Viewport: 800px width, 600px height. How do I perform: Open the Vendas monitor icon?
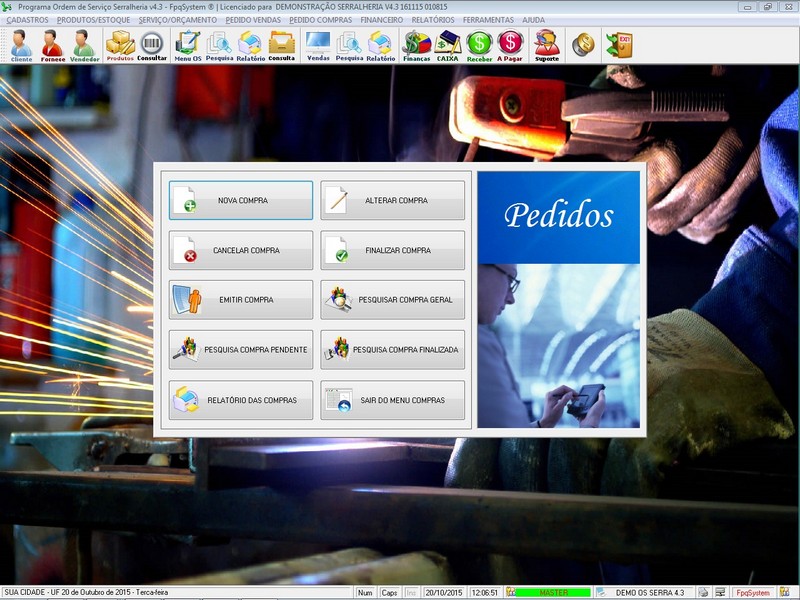tap(318, 45)
